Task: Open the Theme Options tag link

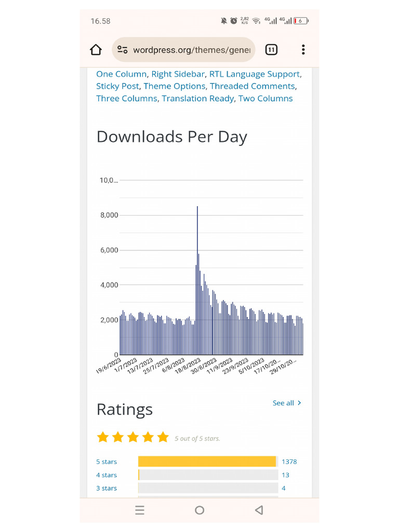Action: coord(174,86)
